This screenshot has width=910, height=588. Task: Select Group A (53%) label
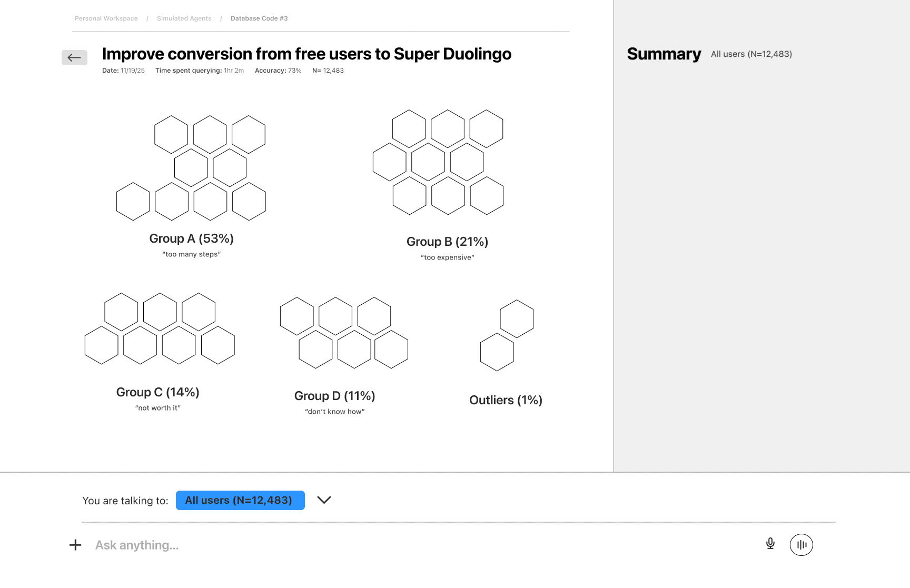pos(192,238)
